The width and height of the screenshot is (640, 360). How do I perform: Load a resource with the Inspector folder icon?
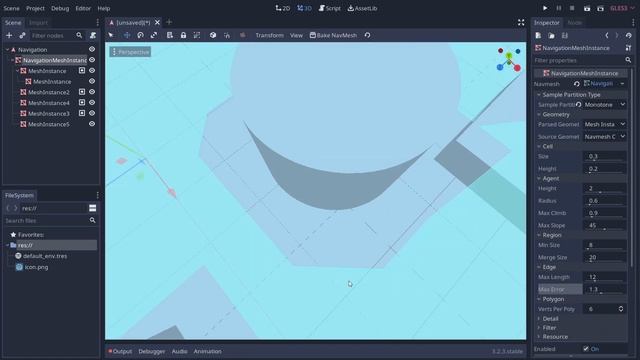pyautogui.click(x=551, y=36)
